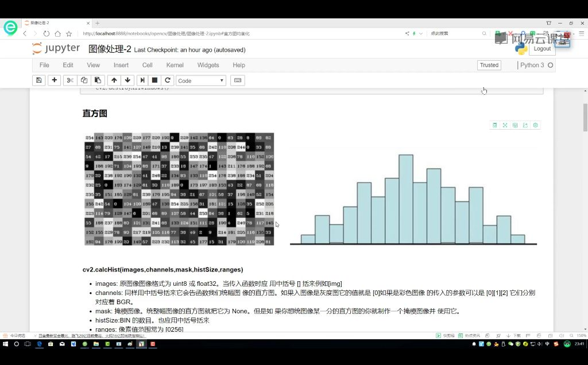Click the Edge browser taskbar icon
This screenshot has width=588, height=365.
39,344
